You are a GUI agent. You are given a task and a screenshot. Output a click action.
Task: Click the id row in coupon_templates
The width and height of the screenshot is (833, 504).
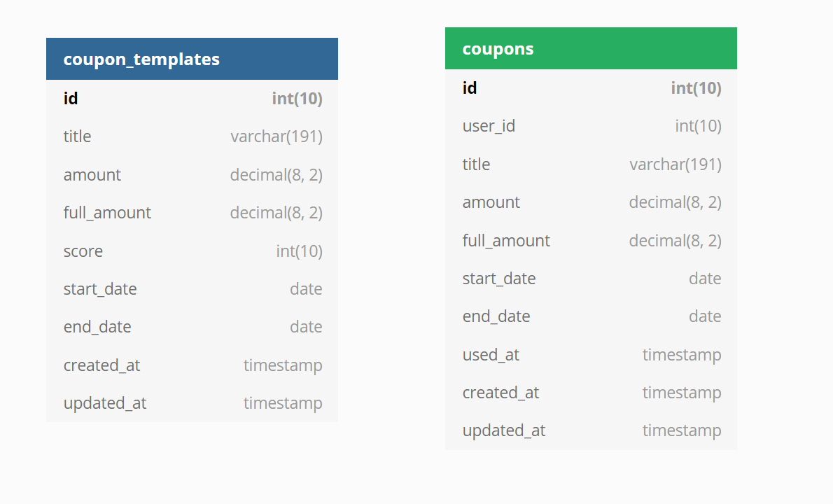pyautogui.click(x=192, y=99)
